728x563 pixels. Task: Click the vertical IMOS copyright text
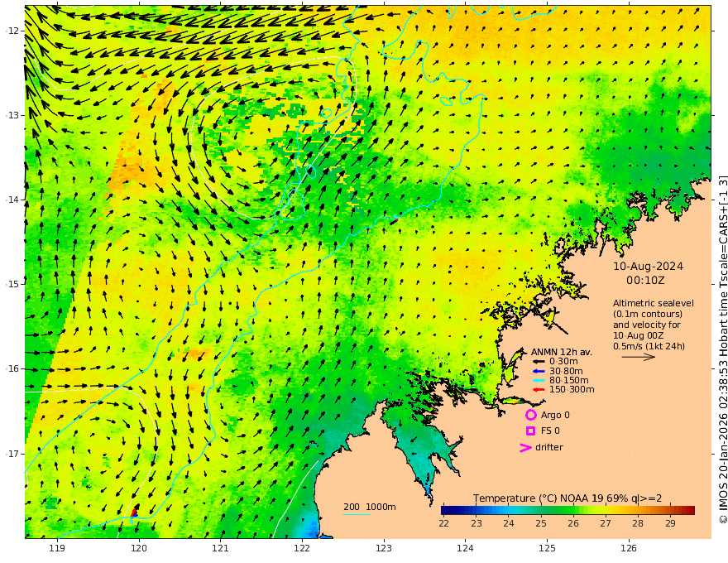722,349
